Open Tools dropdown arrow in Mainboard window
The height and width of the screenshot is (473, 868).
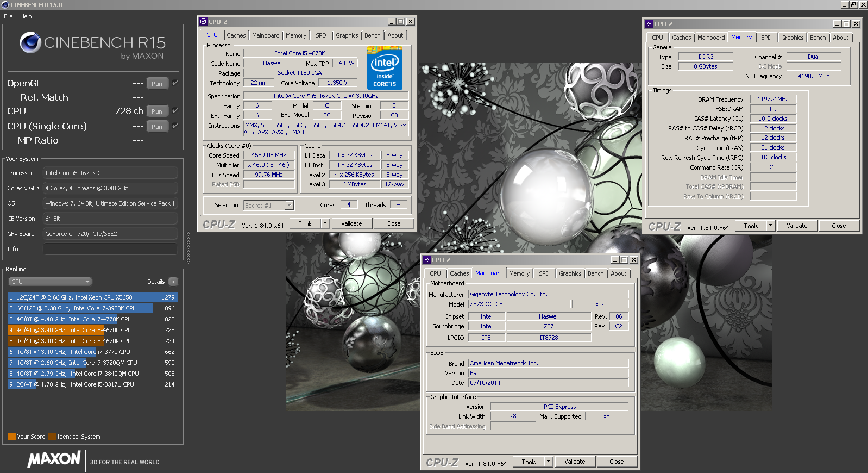[x=549, y=462]
